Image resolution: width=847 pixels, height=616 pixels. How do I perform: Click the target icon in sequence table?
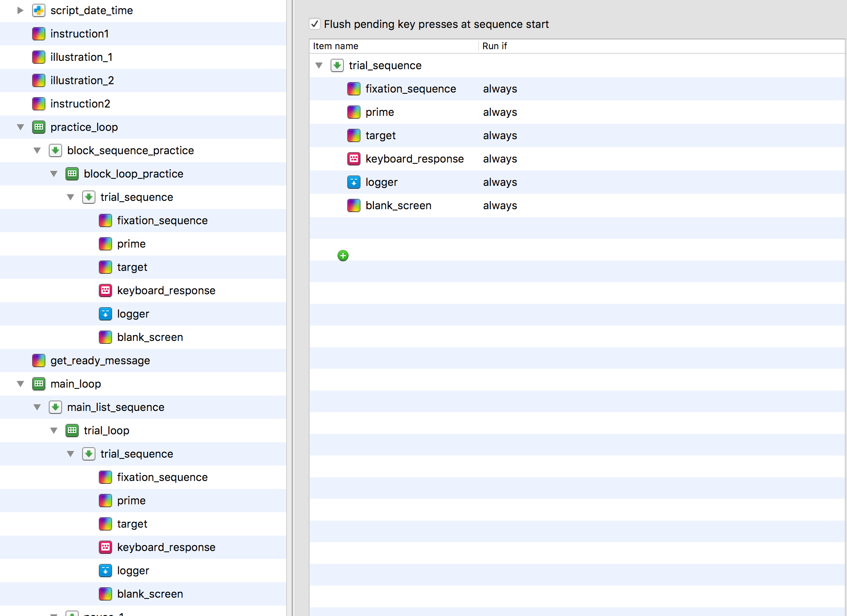pos(354,135)
